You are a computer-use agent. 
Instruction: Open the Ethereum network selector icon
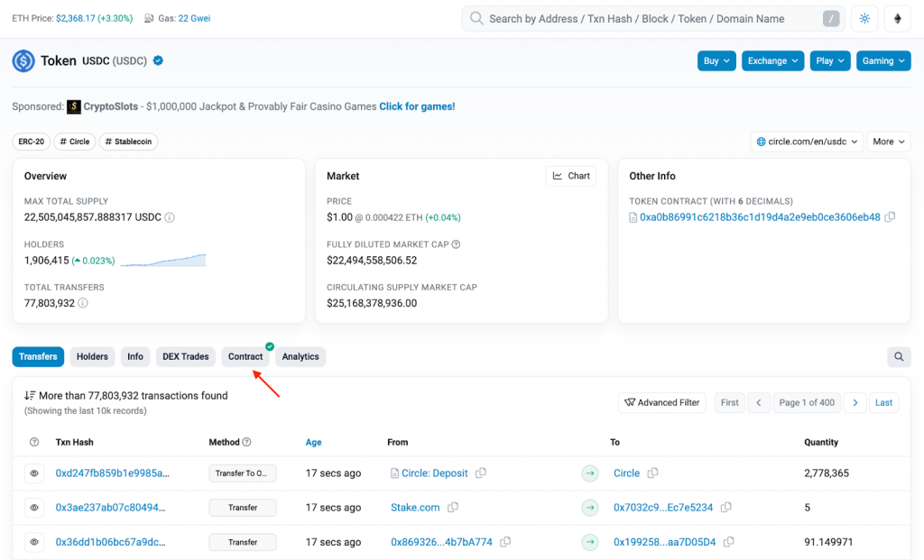(x=898, y=19)
